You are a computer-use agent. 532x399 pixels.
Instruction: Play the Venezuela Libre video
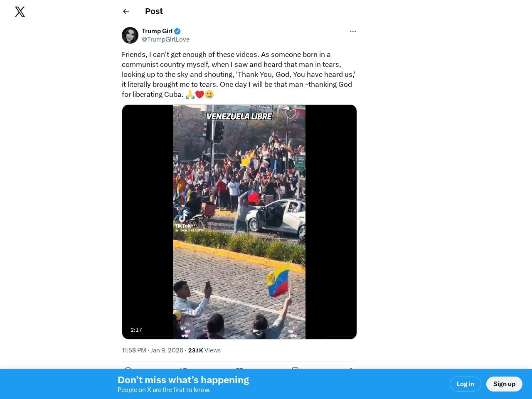click(x=239, y=222)
